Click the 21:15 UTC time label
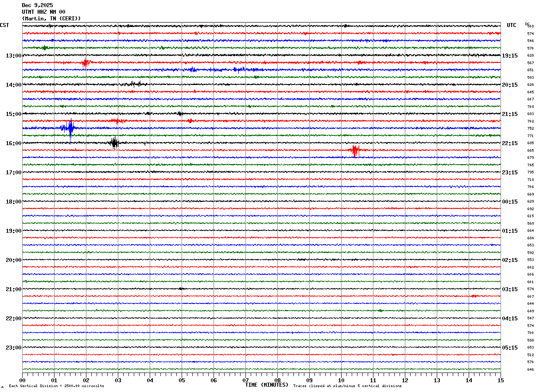 click(x=510, y=114)
